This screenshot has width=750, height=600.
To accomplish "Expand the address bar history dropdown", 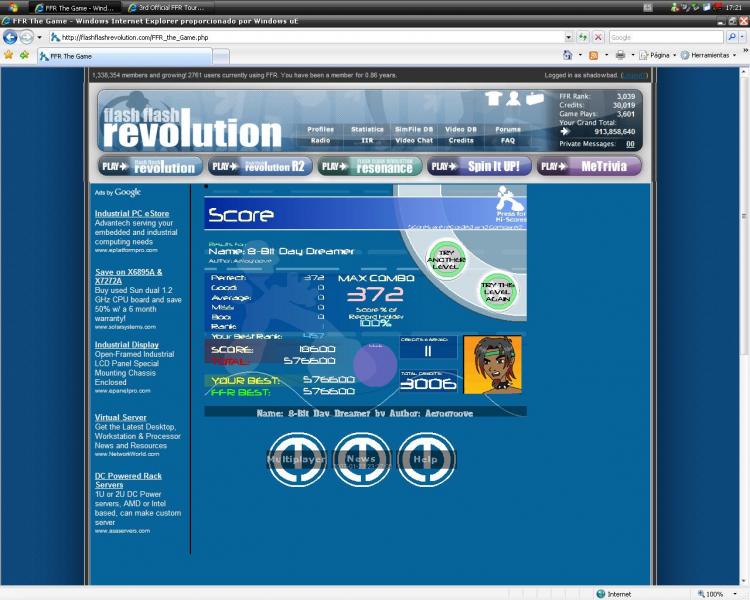I will pyautogui.click(x=570, y=37).
